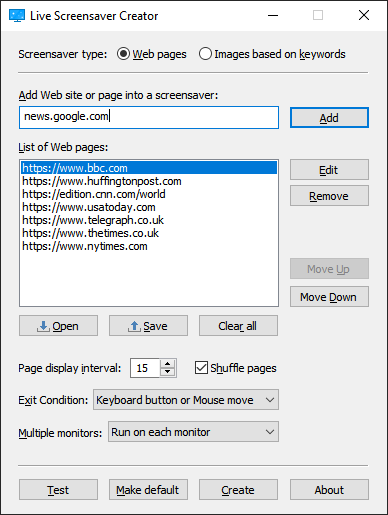This screenshot has height=515, width=388.
Task: Click the Edit button
Action: tap(329, 170)
